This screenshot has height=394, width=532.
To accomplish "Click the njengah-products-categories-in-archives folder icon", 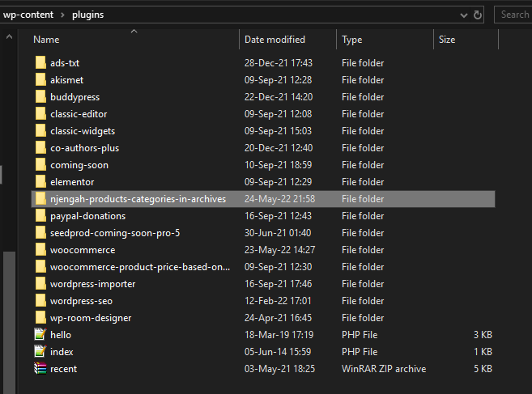I will click(x=40, y=199).
